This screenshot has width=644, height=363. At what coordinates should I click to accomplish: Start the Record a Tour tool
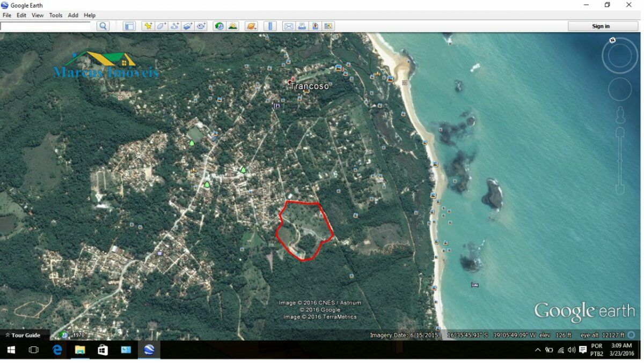coord(201,26)
